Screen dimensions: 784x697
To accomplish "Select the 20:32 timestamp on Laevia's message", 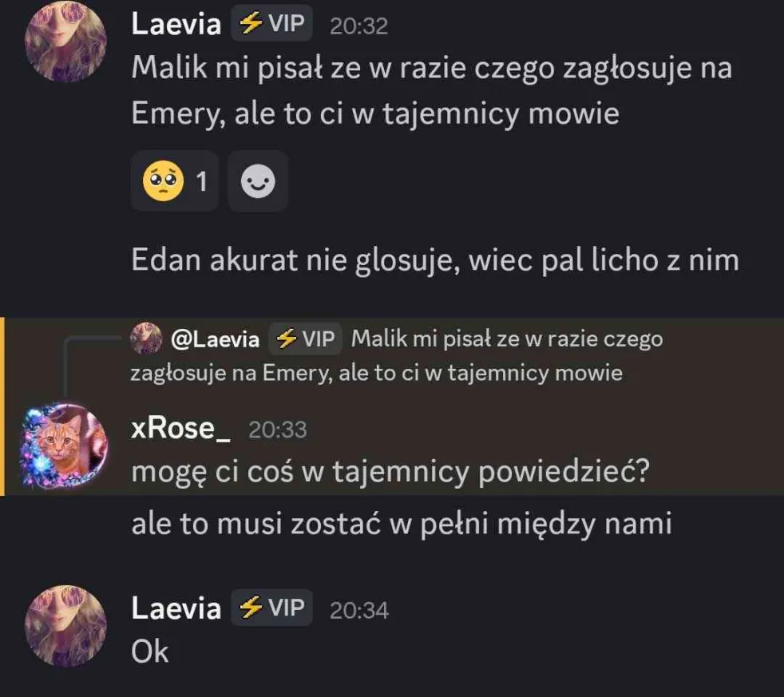I will (x=358, y=26).
